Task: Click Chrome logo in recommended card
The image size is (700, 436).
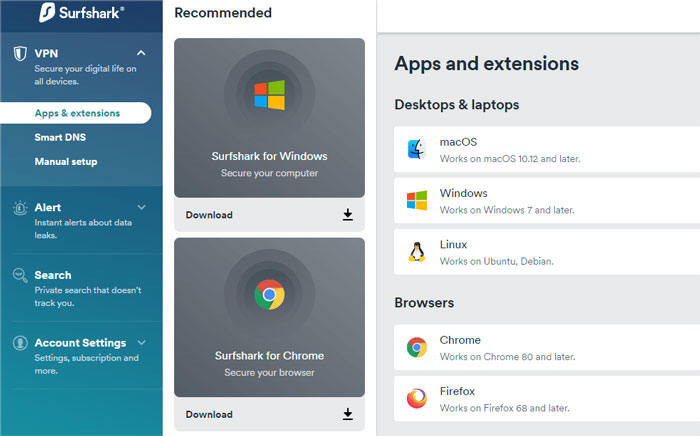Action: (270, 295)
